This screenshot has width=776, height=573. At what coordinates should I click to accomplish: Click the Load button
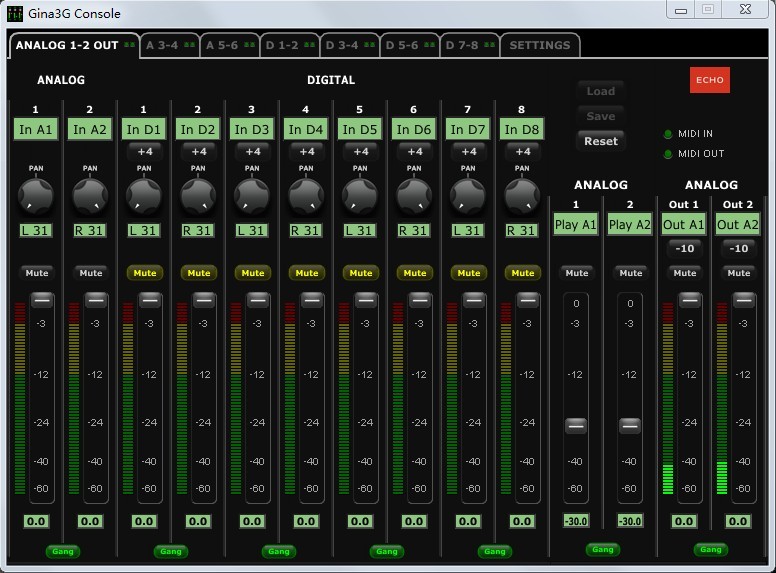(601, 91)
